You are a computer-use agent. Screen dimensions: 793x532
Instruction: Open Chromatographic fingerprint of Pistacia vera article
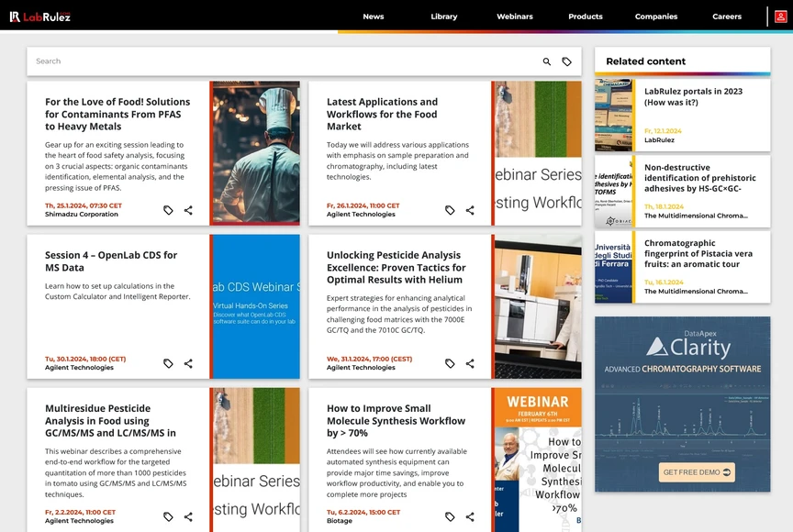coord(698,254)
